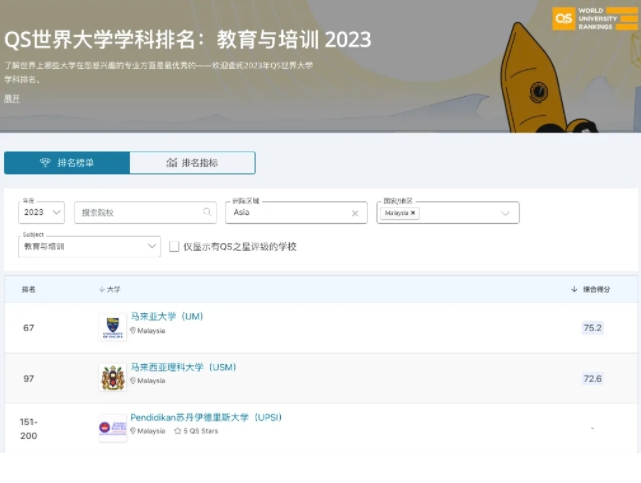The height and width of the screenshot is (483, 641).
Task: Click the score 72.6
Action: 592,378
